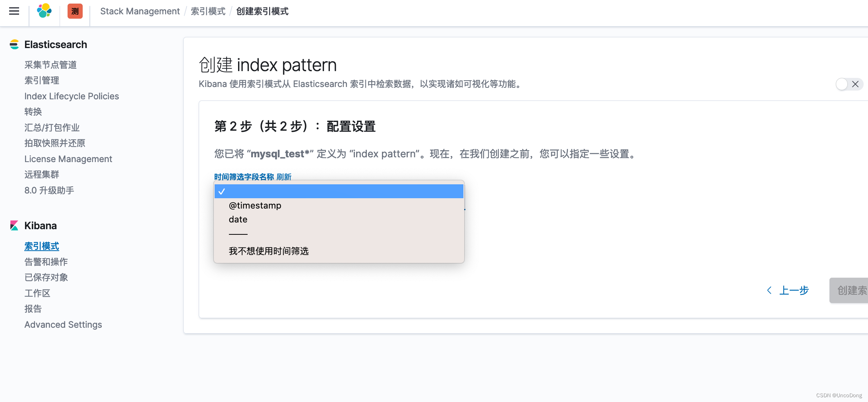Image resolution: width=868 pixels, height=402 pixels.
Task: Choose @timestamp as time filter field
Action: [339, 205]
